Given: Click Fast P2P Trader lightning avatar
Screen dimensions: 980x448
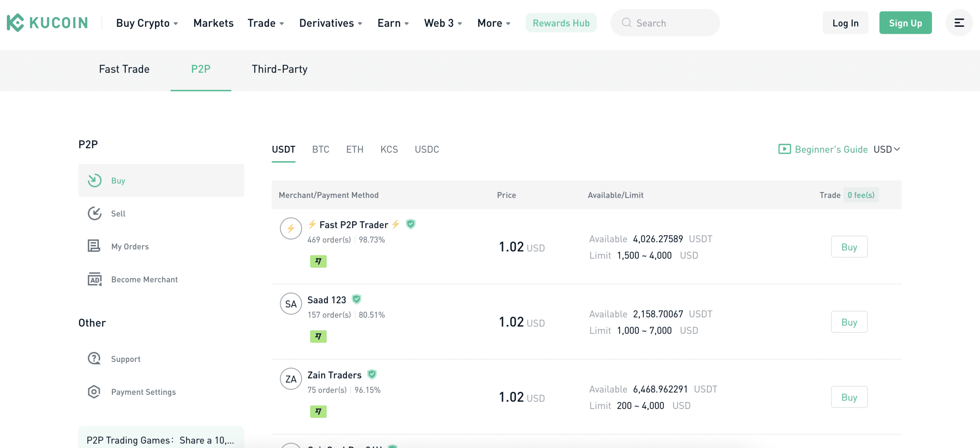Looking at the screenshot, I should point(291,228).
